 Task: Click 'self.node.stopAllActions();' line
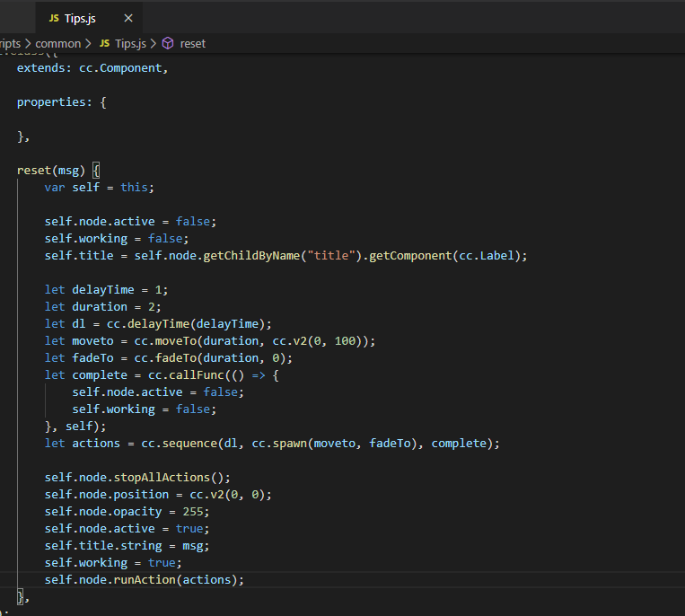pyautogui.click(x=137, y=477)
